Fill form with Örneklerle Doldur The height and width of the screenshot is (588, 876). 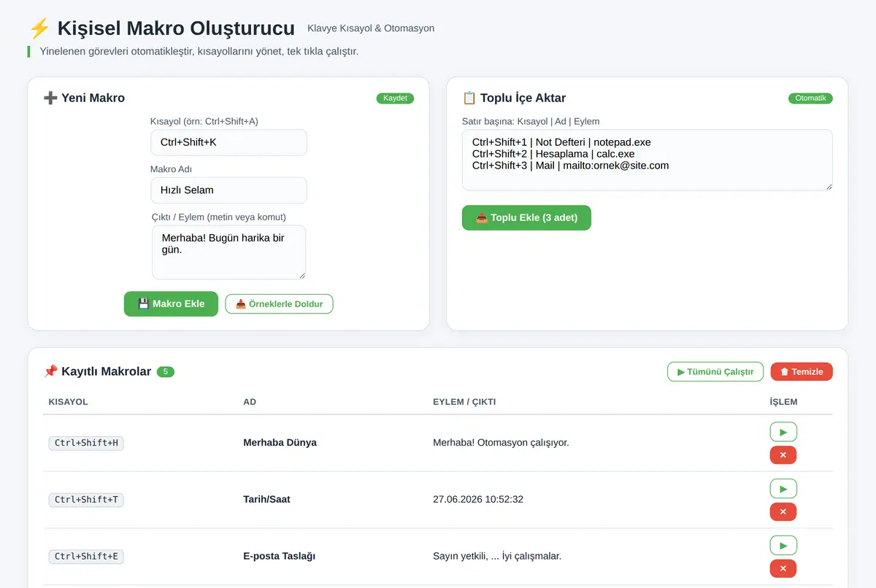click(279, 304)
